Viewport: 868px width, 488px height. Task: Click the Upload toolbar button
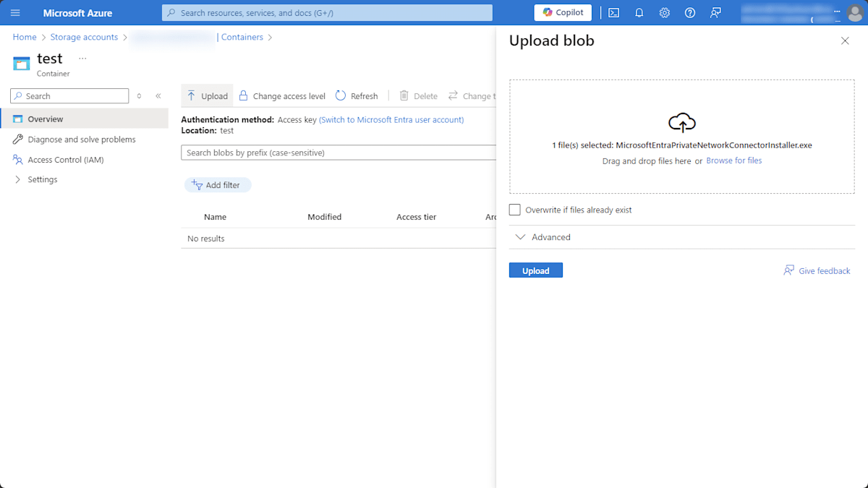coord(207,96)
